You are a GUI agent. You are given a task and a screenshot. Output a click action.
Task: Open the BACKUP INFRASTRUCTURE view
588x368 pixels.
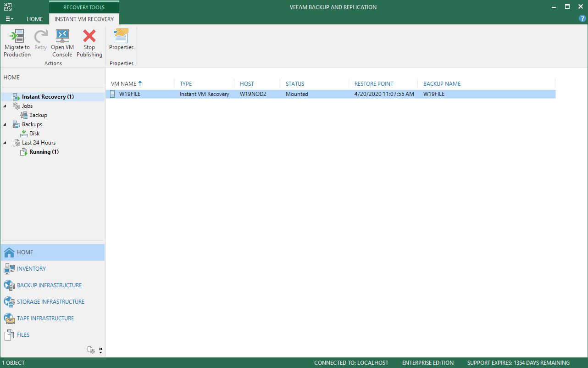[x=53, y=285]
